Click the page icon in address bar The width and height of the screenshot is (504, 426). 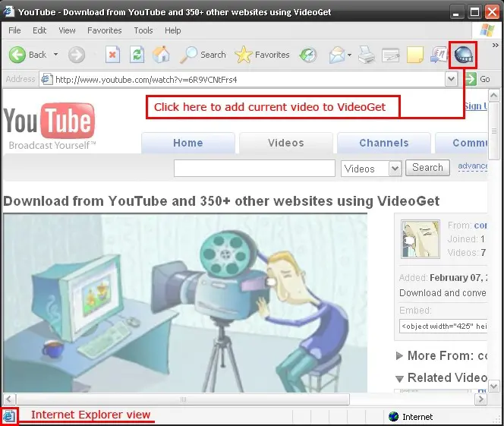click(47, 79)
